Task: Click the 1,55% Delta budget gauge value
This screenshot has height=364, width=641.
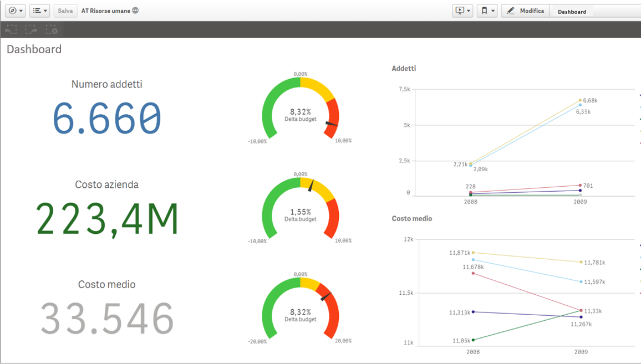Action: tap(301, 212)
